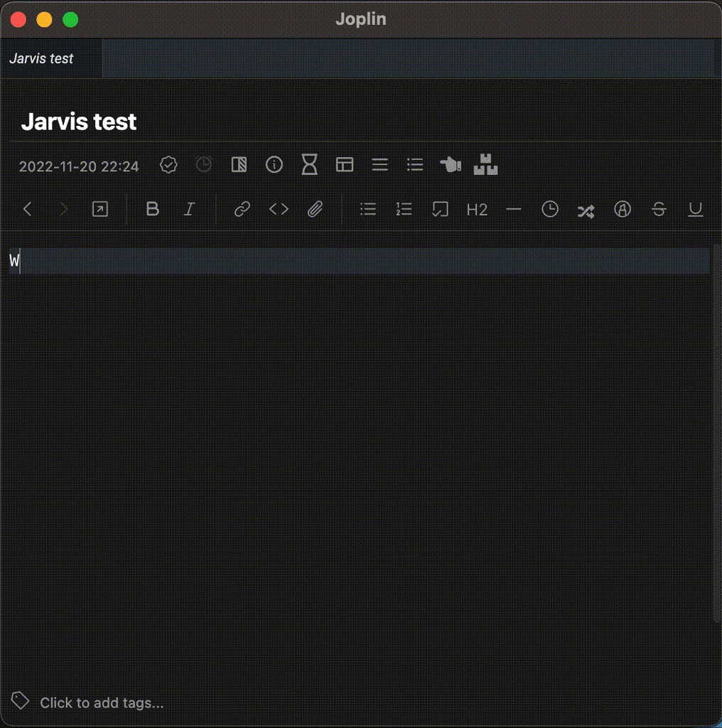Apply underline formatting
722x728 pixels.
(x=695, y=209)
